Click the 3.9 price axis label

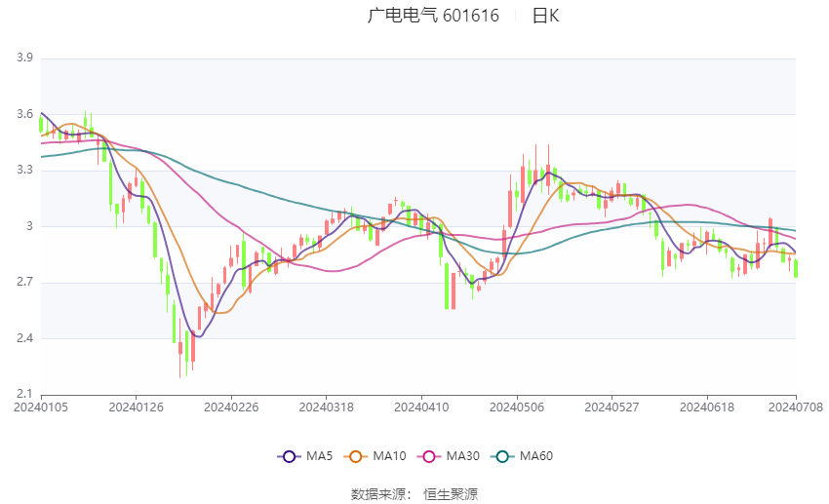click(x=24, y=58)
